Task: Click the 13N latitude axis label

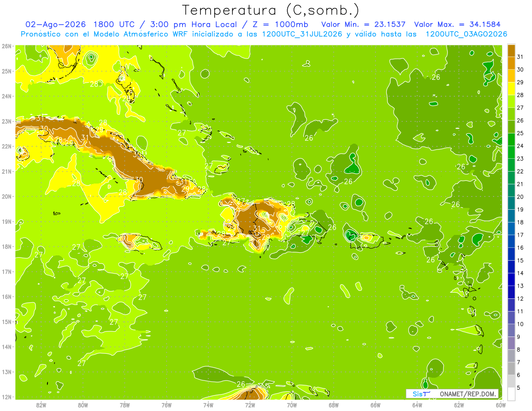Action: click(x=6, y=372)
